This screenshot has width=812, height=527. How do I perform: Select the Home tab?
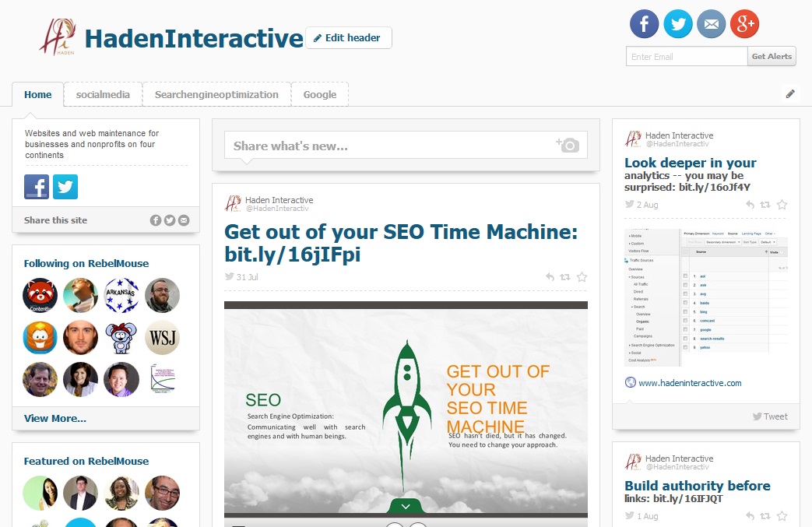38,95
